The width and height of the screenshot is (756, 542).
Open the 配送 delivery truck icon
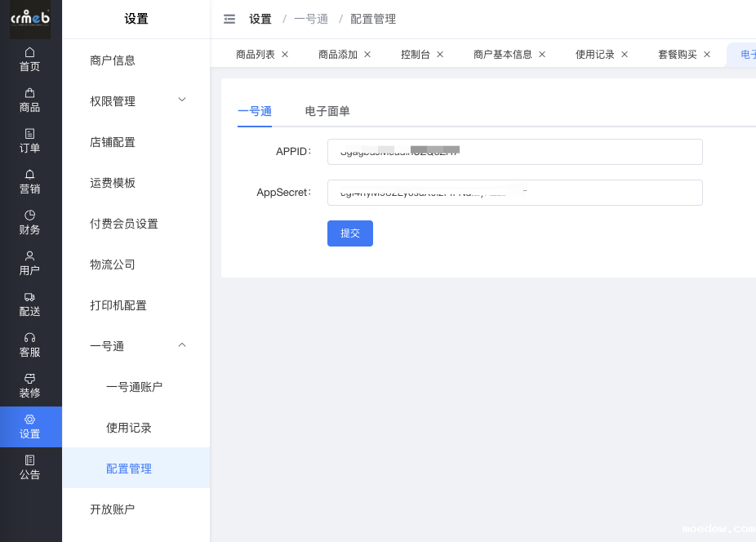click(x=30, y=297)
